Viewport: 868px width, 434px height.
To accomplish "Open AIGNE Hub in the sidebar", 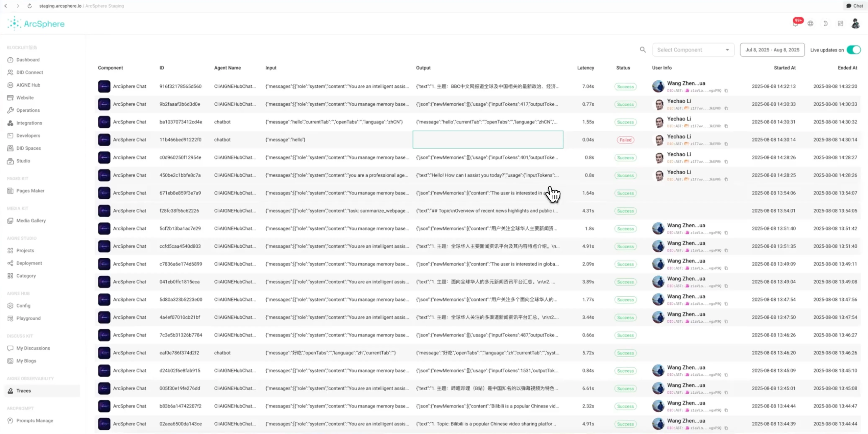I will [x=28, y=85].
